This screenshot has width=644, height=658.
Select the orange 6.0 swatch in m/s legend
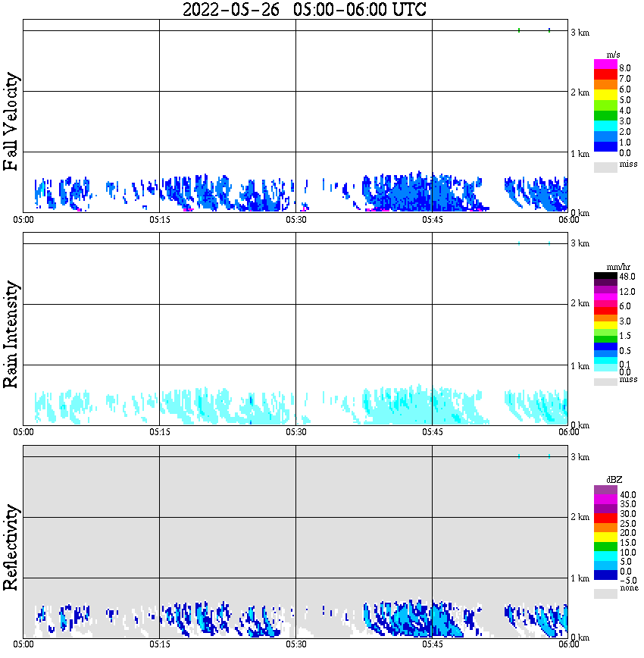click(605, 85)
